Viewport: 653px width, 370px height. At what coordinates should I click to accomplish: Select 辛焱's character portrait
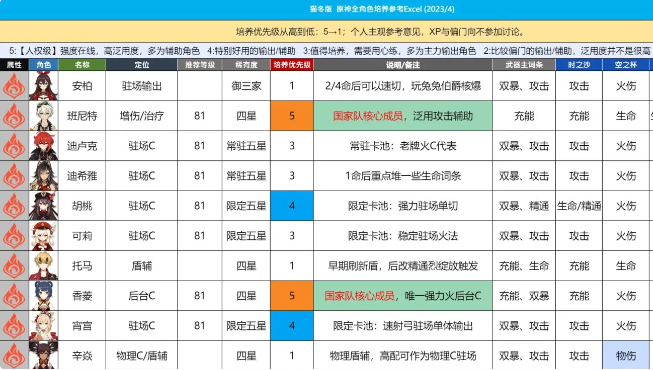pyautogui.click(x=43, y=355)
